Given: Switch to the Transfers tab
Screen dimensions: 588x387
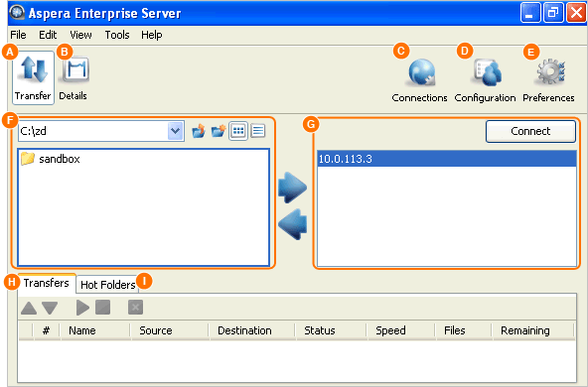Looking at the screenshot, I should pos(47,283).
